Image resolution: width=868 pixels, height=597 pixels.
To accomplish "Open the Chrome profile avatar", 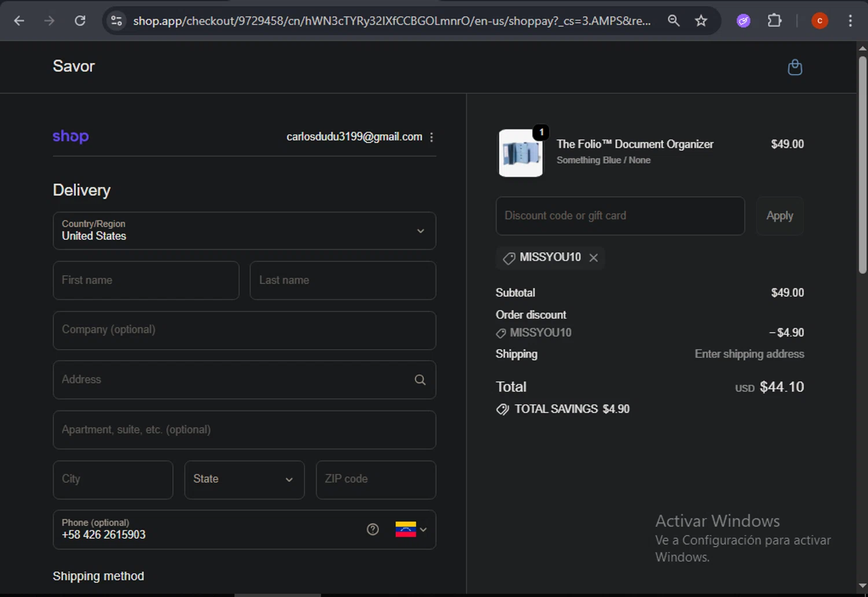I will 819,21.
